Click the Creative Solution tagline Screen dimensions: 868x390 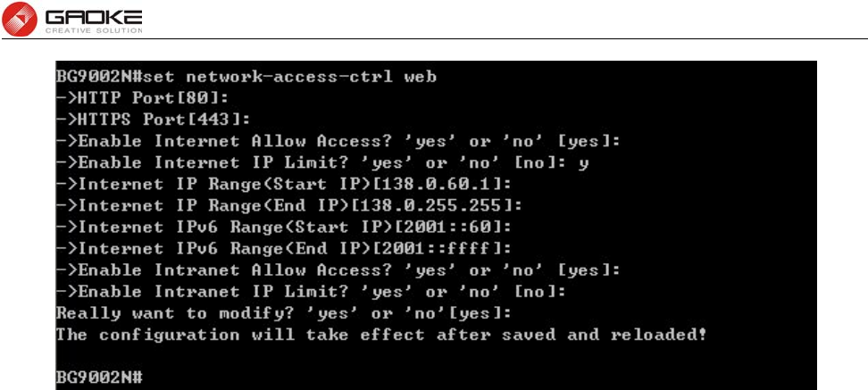coord(94,29)
